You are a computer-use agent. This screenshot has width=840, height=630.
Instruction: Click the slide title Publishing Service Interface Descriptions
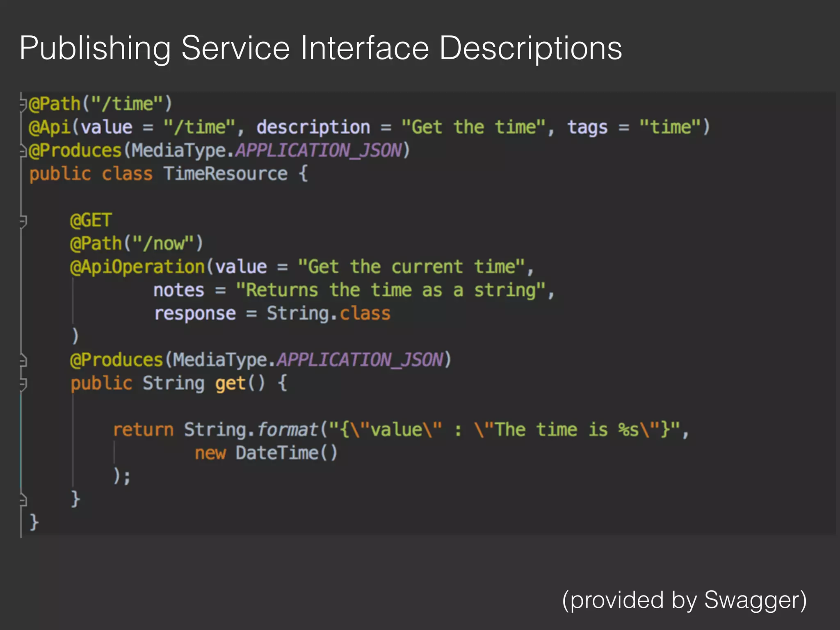click(x=321, y=49)
